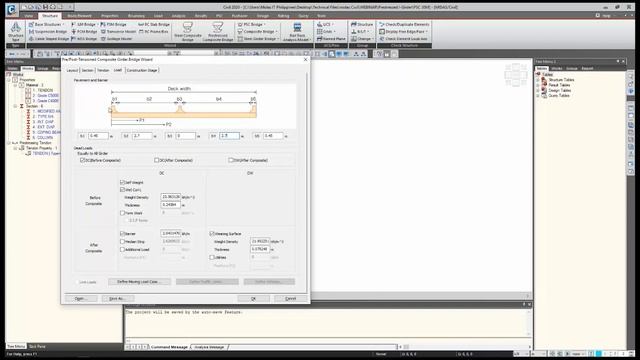Toggle DC(Before Composite) checkbox
The height and width of the screenshot is (360, 640).
click(x=83, y=160)
